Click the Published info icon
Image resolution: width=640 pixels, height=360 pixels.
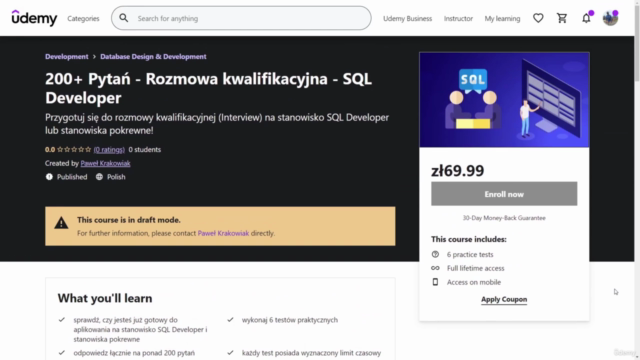pyautogui.click(x=49, y=177)
